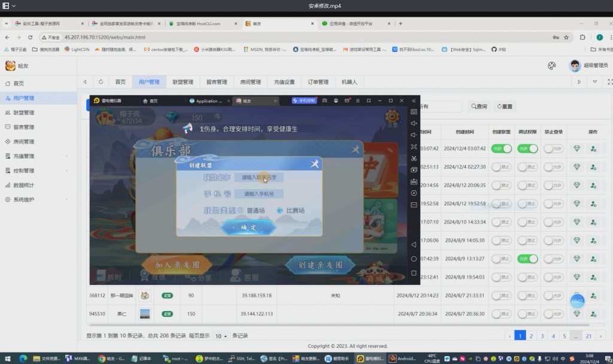The image size is (613, 364).
Task: Click the diamond recharge icon in first row
Action: [x=576, y=148]
